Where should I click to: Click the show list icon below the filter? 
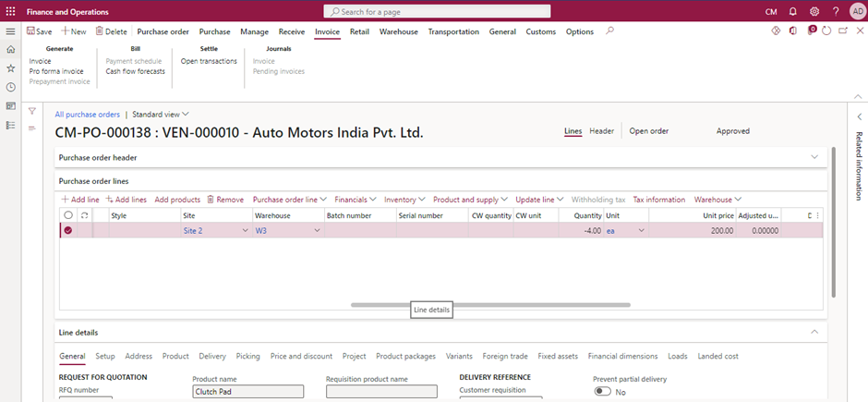pyautogui.click(x=32, y=128)
